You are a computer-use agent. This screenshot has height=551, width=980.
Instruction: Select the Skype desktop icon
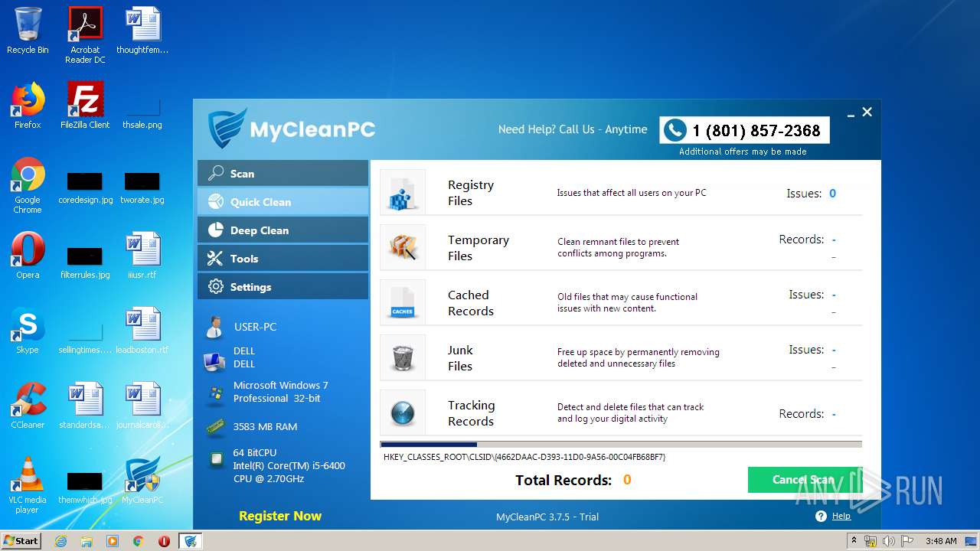[28, 331]
